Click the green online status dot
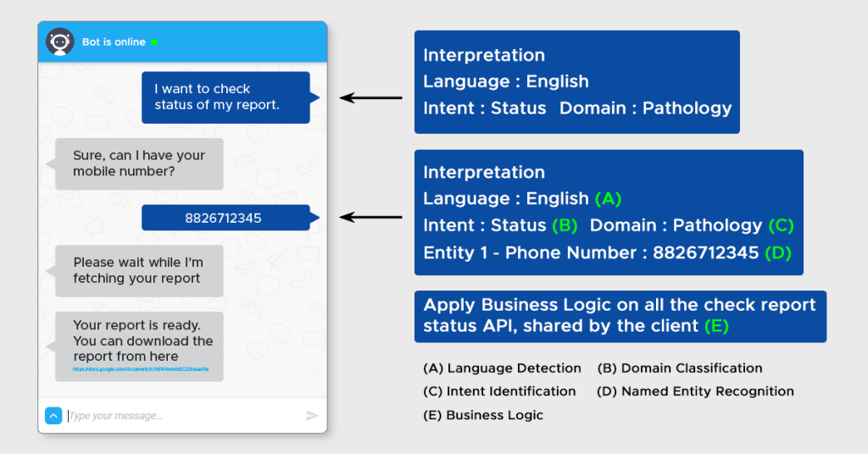Screen dimensions: 868x454 coord(154,42)
